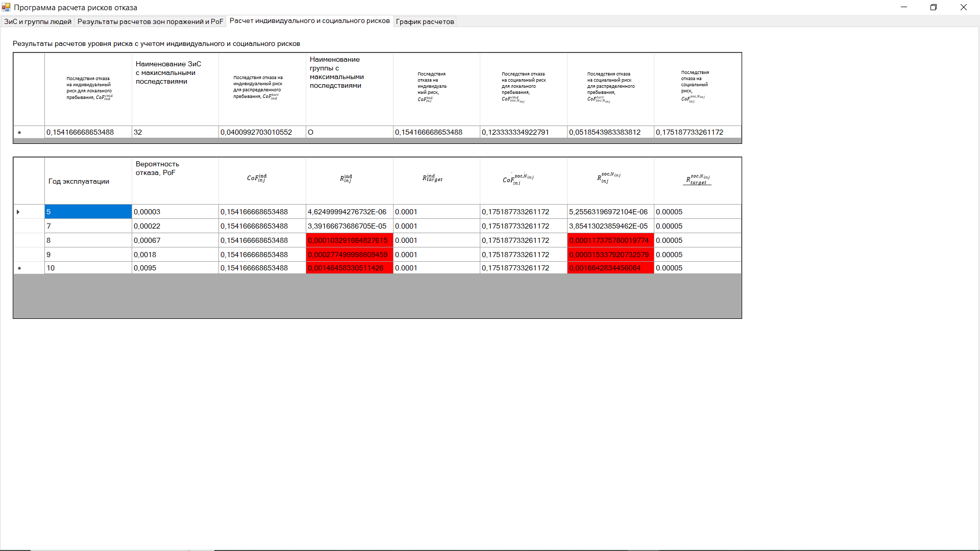Open Результаты расчетов зон поражений и PoF tab
This screenshot has height=551, width=980.
pyautogui.click(x=150, y=21)
